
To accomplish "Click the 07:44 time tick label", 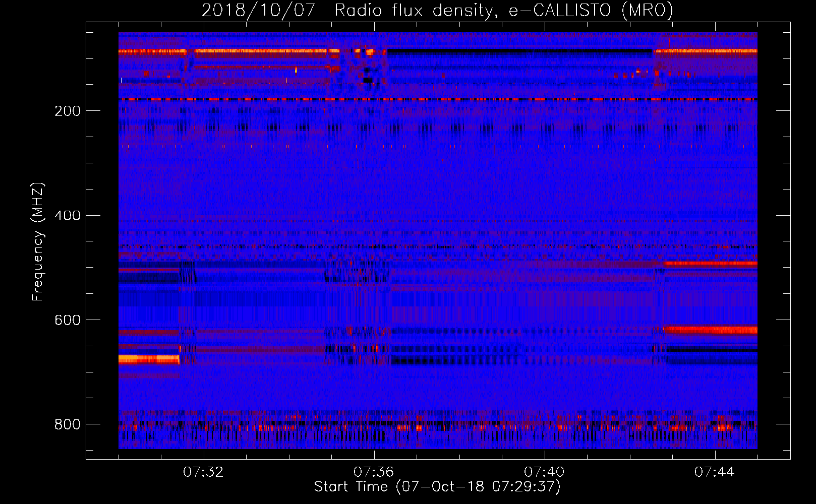I will tap(715, 472).
